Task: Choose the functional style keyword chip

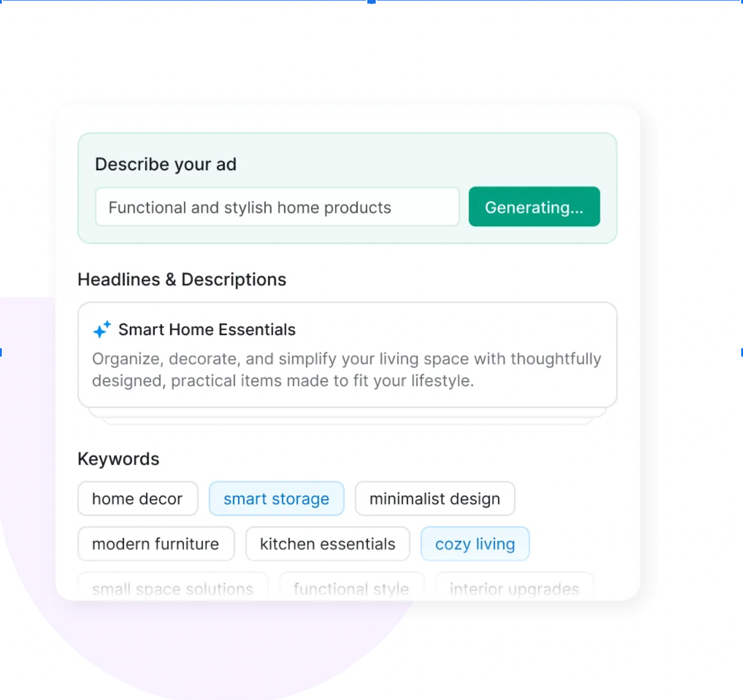Action: [x=351, y=588]
